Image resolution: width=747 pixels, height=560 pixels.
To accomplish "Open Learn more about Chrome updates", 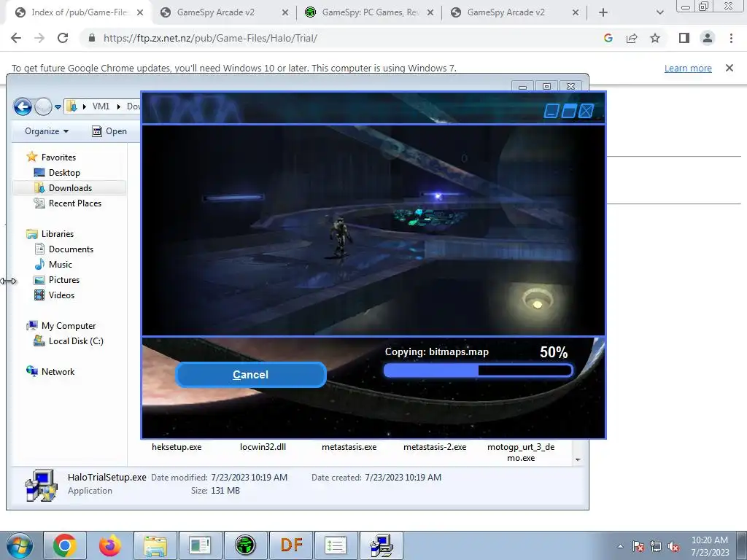I will pyautogui.click(x=688, y=68).
